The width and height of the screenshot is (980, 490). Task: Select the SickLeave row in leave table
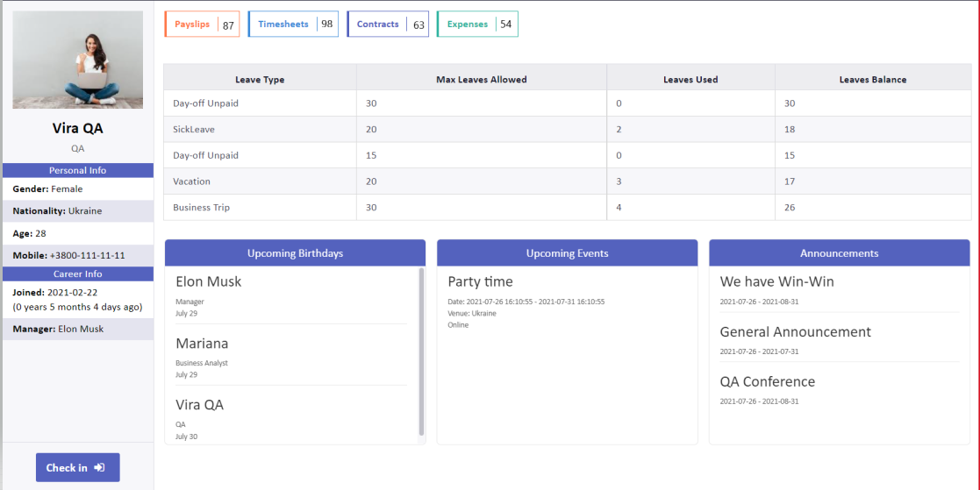click(x=194, y=129)
